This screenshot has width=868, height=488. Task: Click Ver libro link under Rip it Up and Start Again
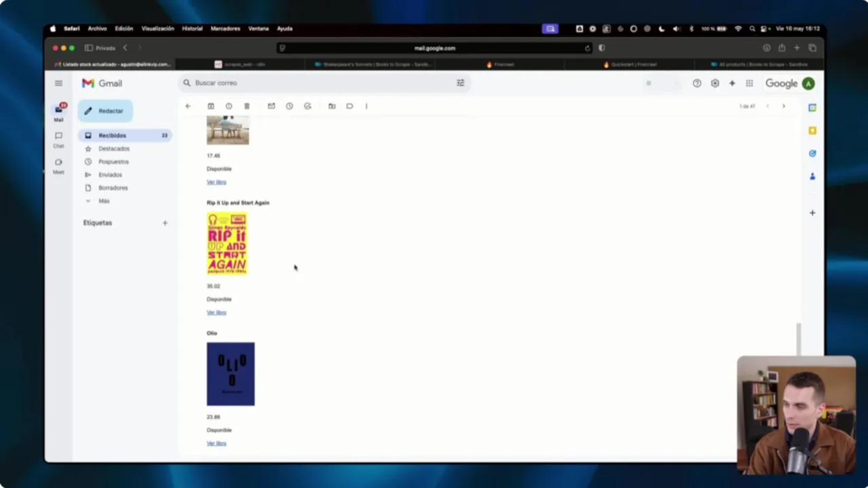pyautogui.click(x=216, y=312)
